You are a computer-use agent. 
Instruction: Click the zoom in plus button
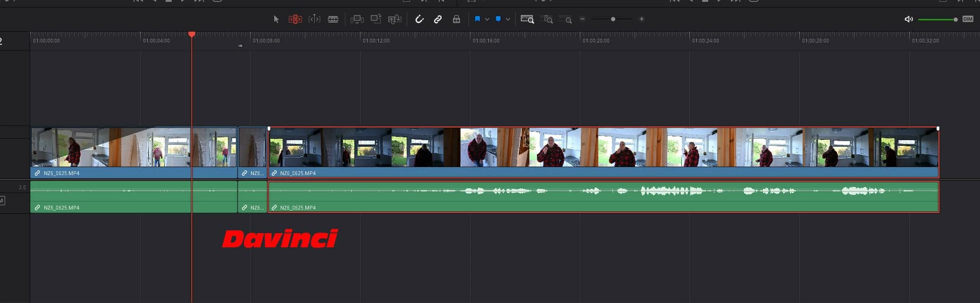641,19
